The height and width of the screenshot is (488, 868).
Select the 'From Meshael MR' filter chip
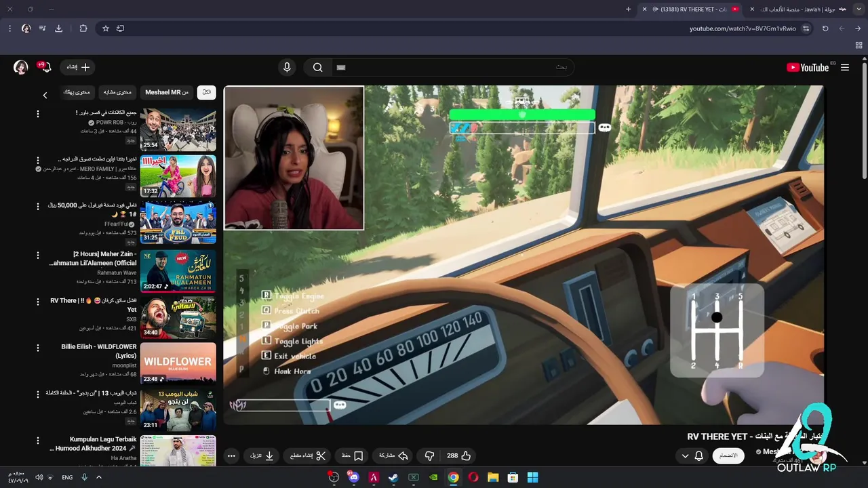tap(167, 92)
